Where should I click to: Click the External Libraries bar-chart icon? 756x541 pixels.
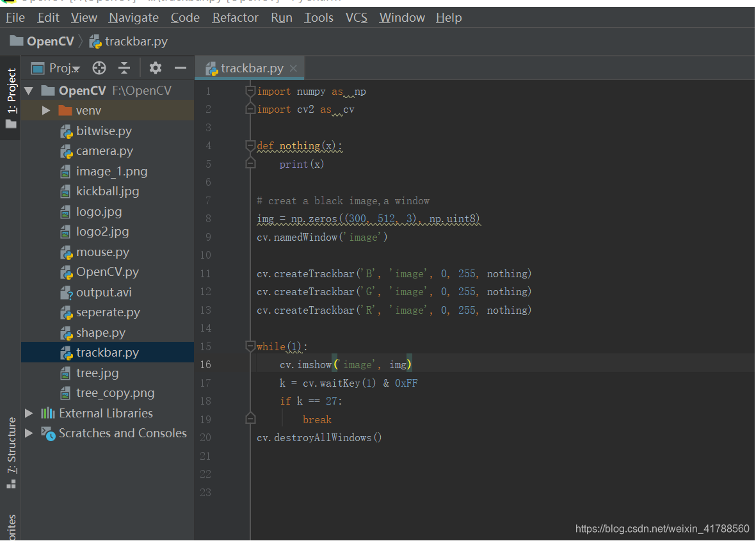(48, 413)
